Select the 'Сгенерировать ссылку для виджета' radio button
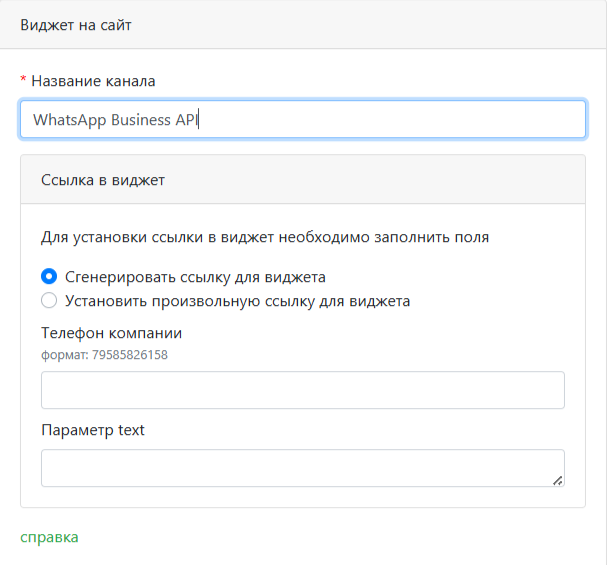This screenshot has height=565, width=607. click(x=49, y=277)
